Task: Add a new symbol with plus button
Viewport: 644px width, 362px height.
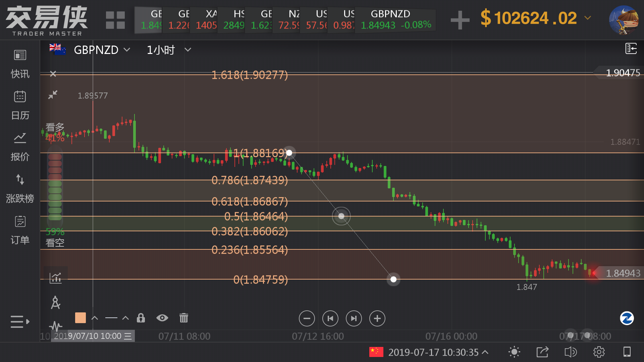Action: (460, 19)
